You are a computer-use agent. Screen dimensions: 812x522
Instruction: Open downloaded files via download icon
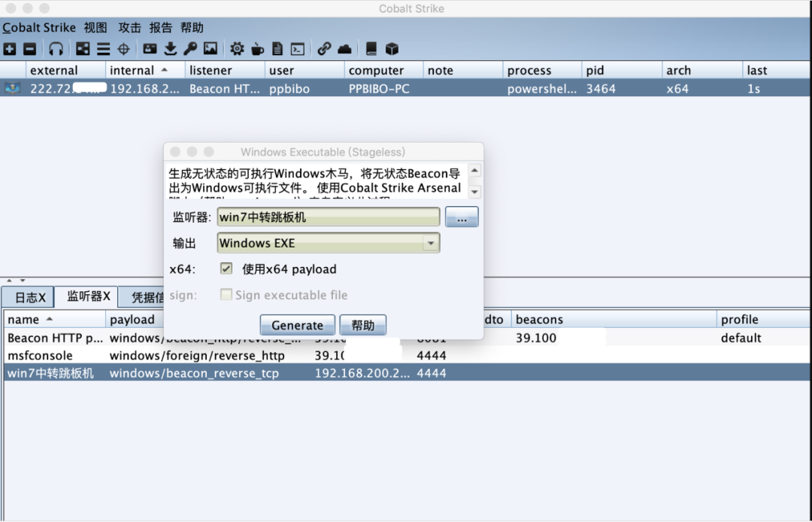(171, 49)
